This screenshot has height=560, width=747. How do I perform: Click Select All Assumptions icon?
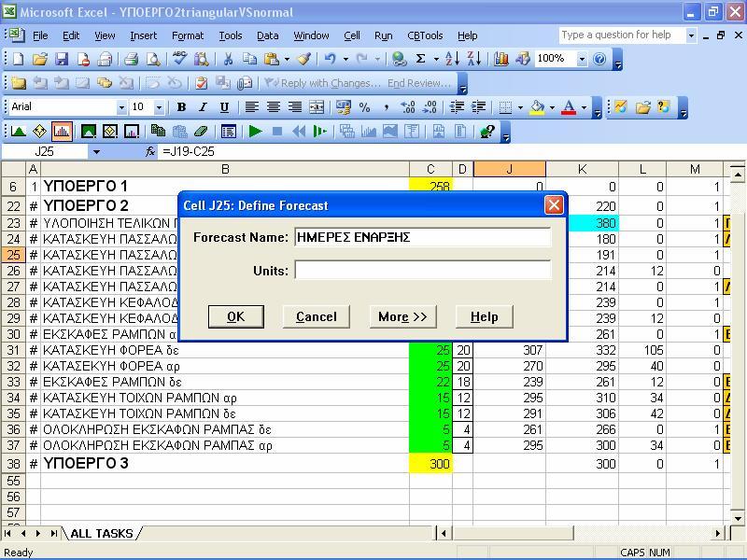89,132
